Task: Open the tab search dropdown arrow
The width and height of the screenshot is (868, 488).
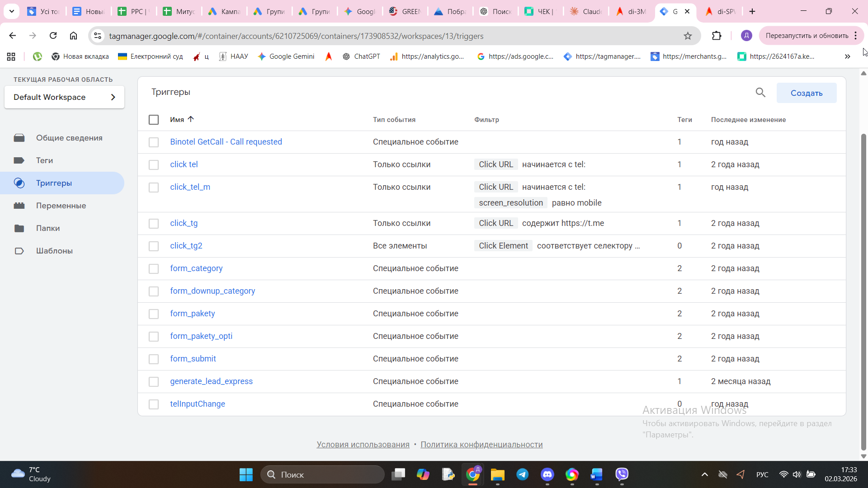Action: point(12,11)
